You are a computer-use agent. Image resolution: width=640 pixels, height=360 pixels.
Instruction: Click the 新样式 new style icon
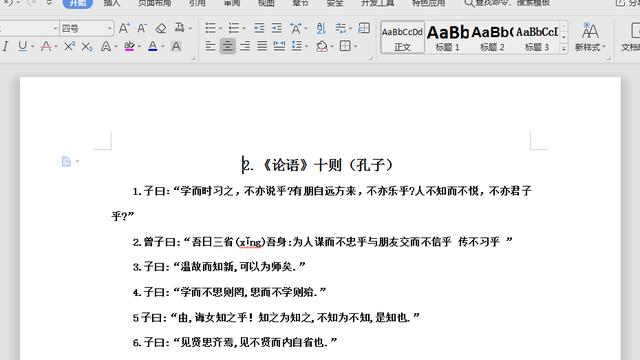[x=590, y=37]
